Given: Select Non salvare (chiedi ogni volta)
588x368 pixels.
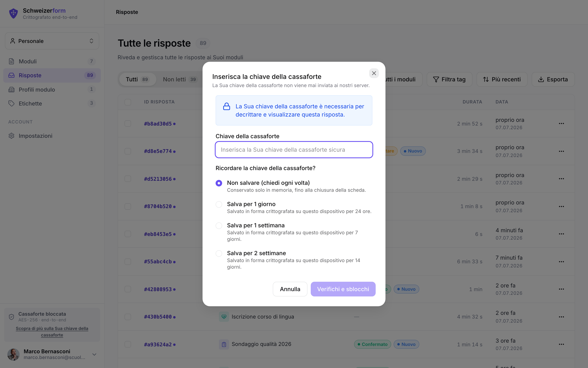Looking at the screenshot, I should (x=219, y=183).
